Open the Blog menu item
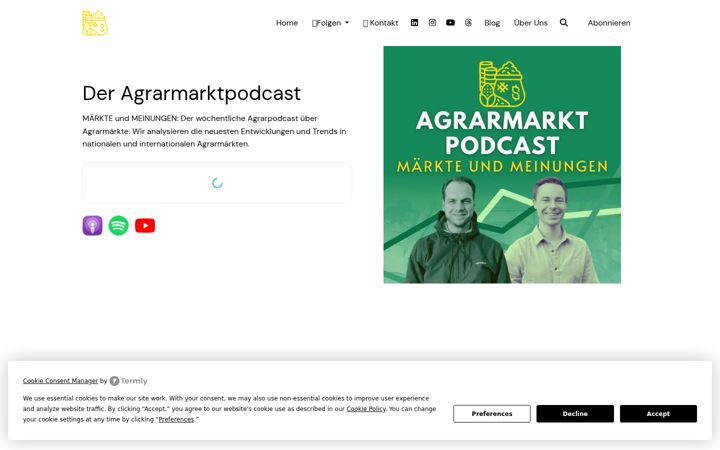The height and width of the screenshot is (450, 720). (492, 23)
